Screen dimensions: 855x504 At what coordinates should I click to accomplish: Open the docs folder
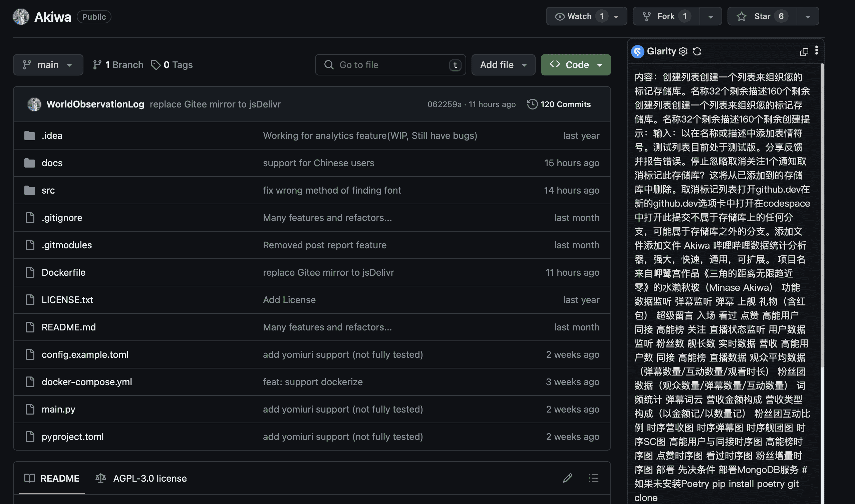point(52,163)
